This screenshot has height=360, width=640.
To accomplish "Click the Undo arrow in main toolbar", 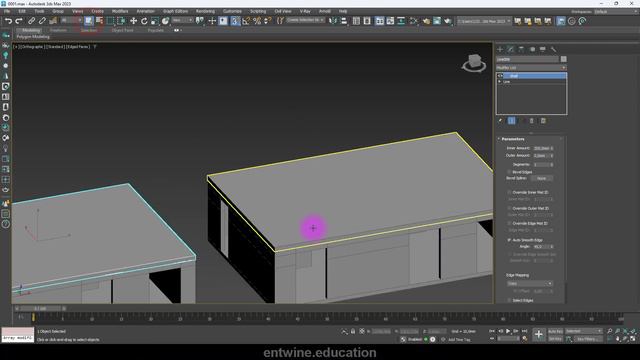I will [9, 21].
